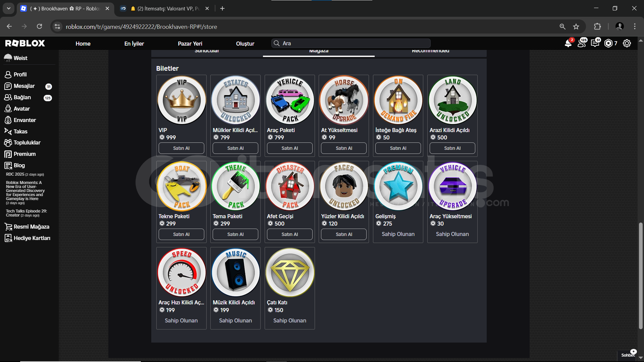This screenshot has width=644, height=362.
Task: Open Avatar in the sidebar
Action: pos(17,109)
